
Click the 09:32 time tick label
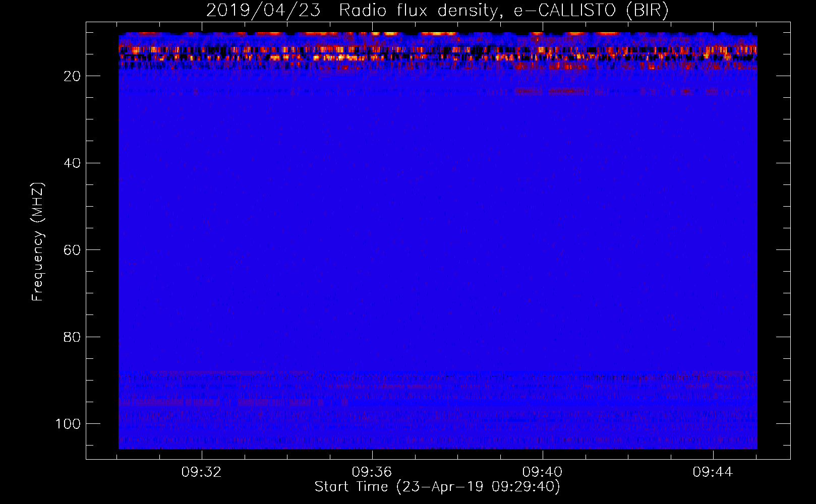coord(202,472)
